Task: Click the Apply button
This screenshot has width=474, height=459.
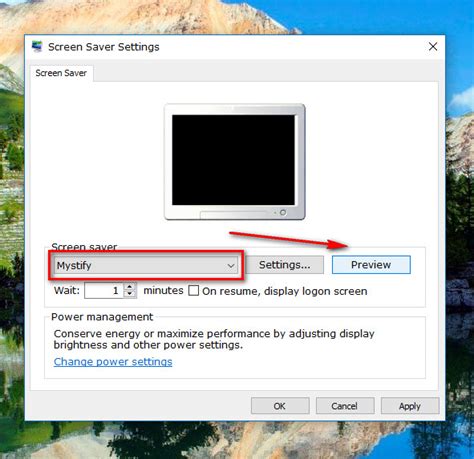Action: click(410, 406)
